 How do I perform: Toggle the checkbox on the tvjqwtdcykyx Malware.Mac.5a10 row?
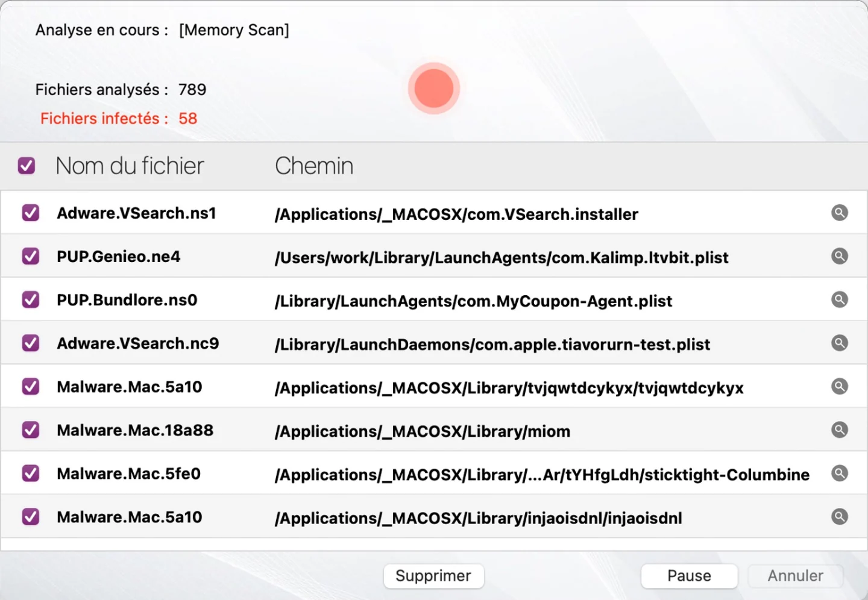31,386
